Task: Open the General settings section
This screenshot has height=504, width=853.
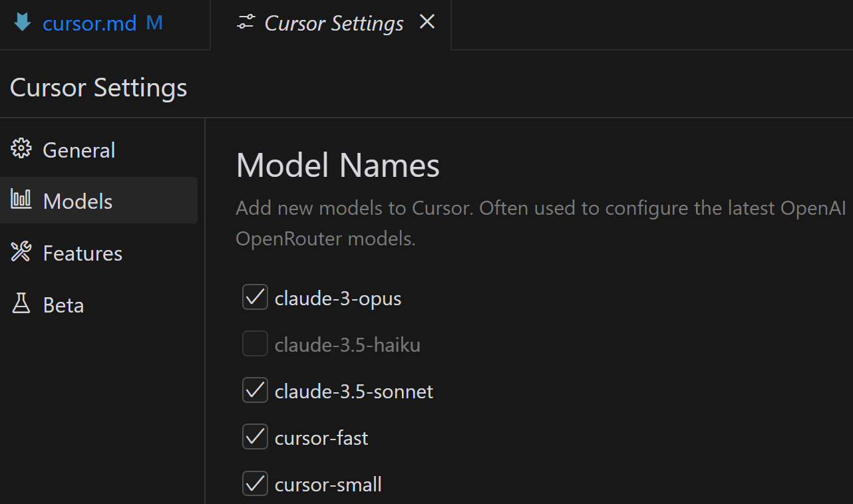Action: point(79,150)
